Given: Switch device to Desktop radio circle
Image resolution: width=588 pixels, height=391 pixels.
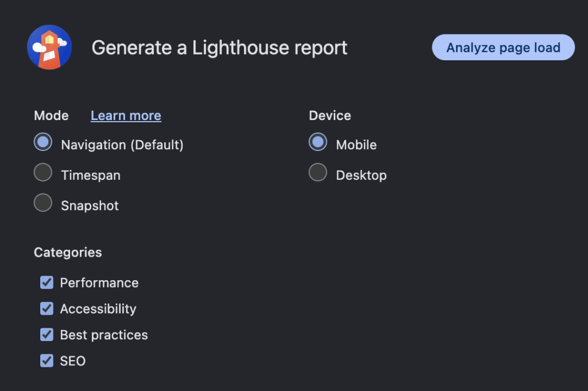Looking at the screenshot, I should (x=318, y=173).
